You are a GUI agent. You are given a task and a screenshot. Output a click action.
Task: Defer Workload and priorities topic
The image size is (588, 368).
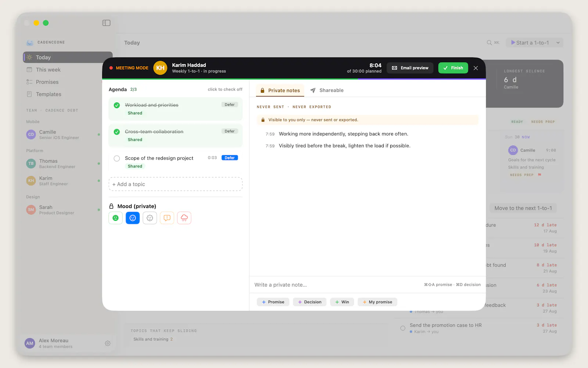pos(230,105)
